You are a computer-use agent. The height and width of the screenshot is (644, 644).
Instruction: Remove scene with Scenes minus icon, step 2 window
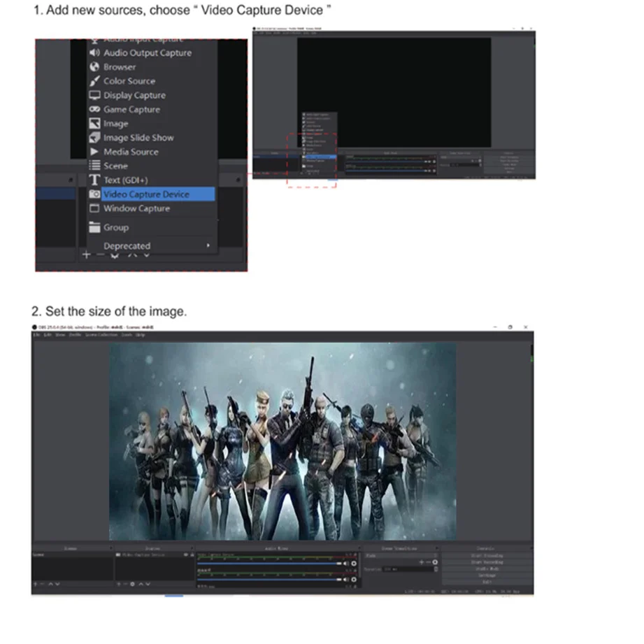click(x=42, y=584)
